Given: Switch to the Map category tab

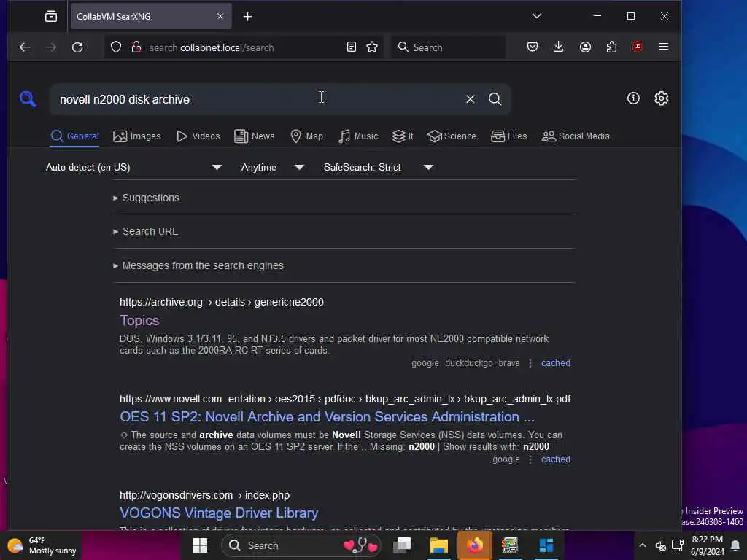Looking at the screenshot, I should [x=307, y=136].
